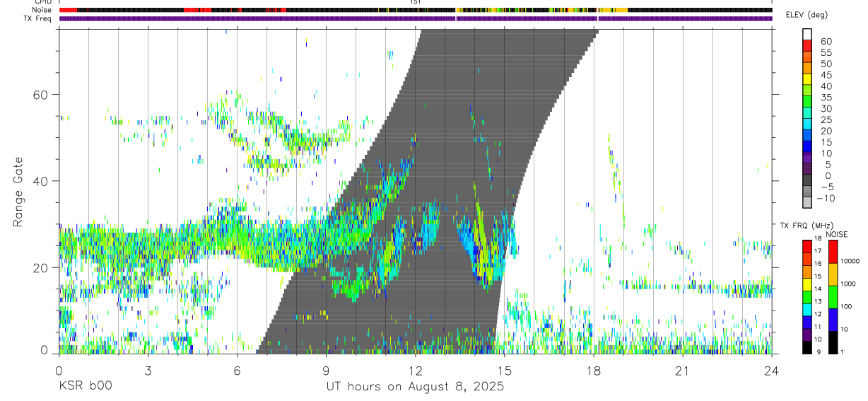The width and height of the screenshot is (868, 401).
Task: Click the KSR b00 radar beam label
Action: click(x=85, y=387)
